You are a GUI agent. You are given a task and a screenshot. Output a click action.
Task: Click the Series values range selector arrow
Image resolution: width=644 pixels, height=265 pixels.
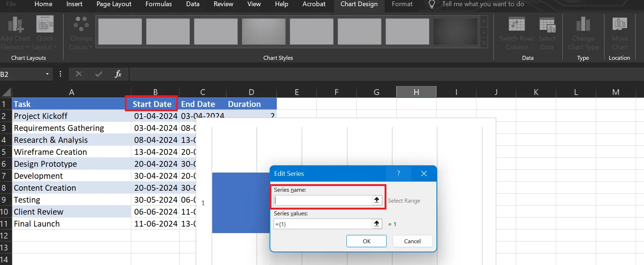pyautogui.click(x=377, y=224)
